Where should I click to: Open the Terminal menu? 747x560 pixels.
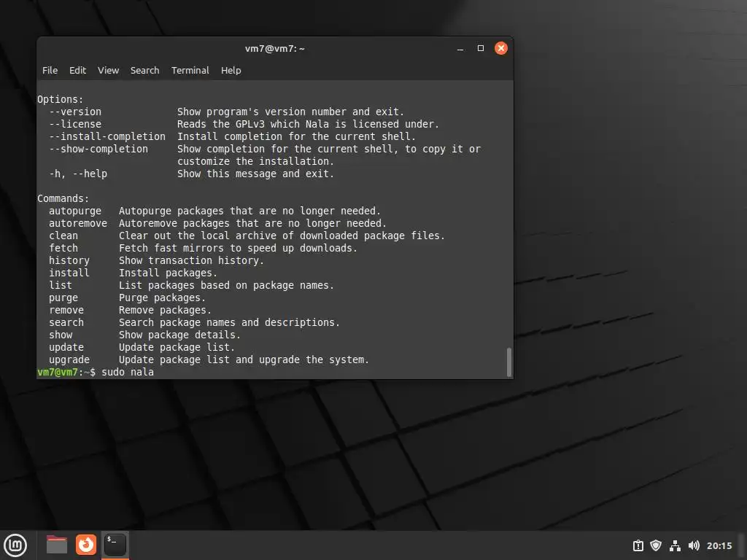190,71
